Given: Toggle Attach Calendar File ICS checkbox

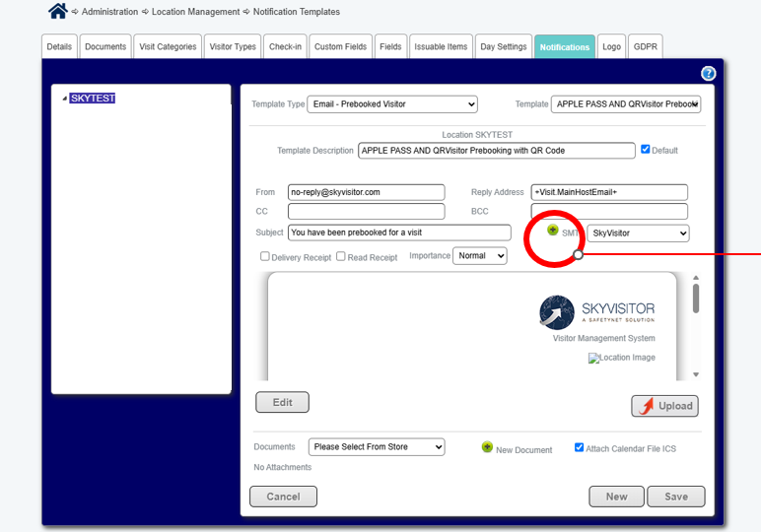Looking at the screenshot, I should [579, 447].
